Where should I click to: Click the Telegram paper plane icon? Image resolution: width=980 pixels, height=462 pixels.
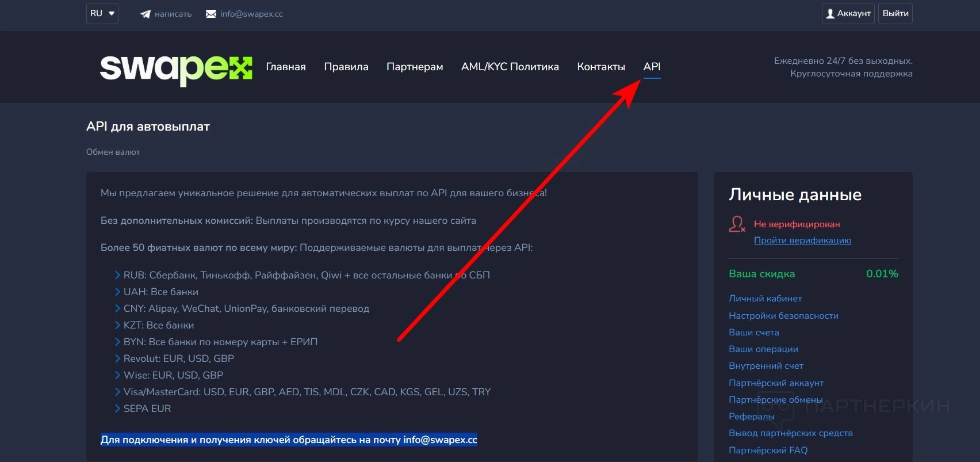coord(146,14)
